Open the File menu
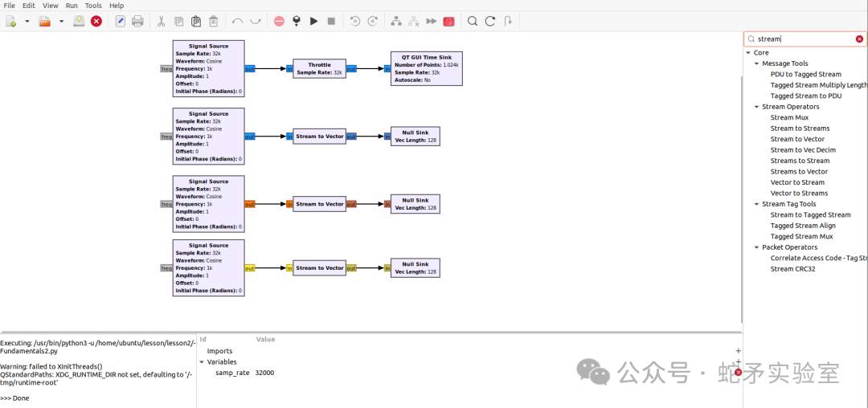 tap(10, 6)
